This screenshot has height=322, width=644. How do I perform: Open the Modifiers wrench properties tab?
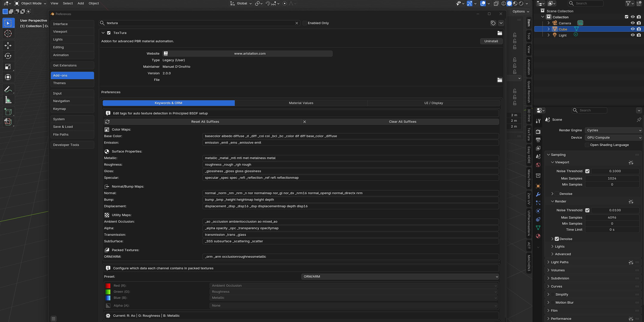[538, 194]
